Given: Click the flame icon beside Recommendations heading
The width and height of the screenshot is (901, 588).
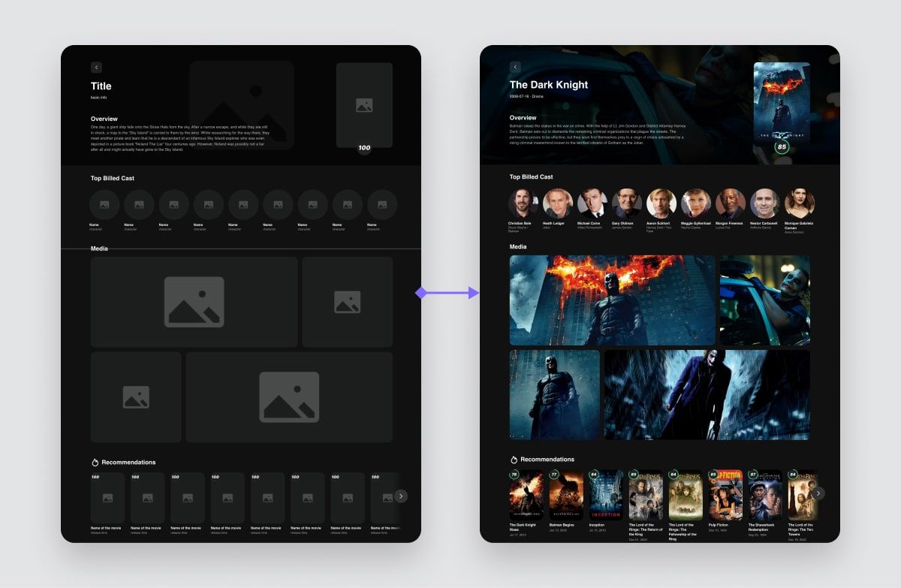Looking at the screenshot, I should point(514,459).
